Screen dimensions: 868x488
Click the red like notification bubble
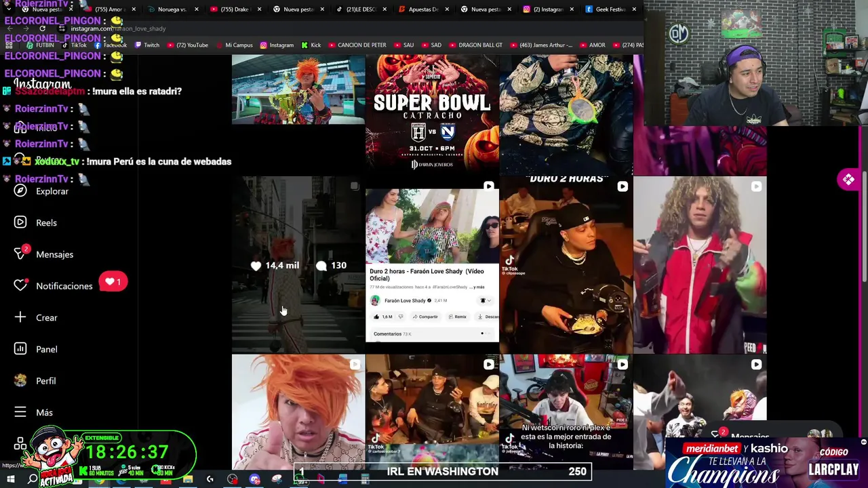113,282
